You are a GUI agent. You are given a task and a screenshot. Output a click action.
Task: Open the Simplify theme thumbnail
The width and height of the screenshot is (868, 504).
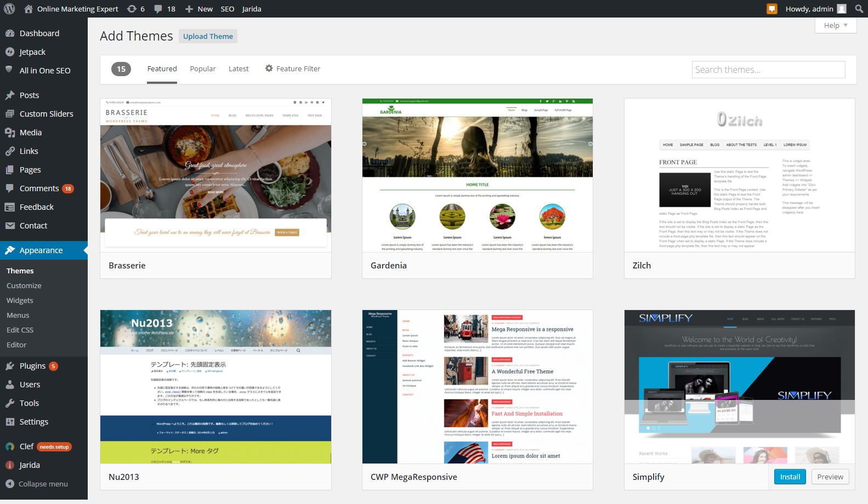[x=740, y=387]
